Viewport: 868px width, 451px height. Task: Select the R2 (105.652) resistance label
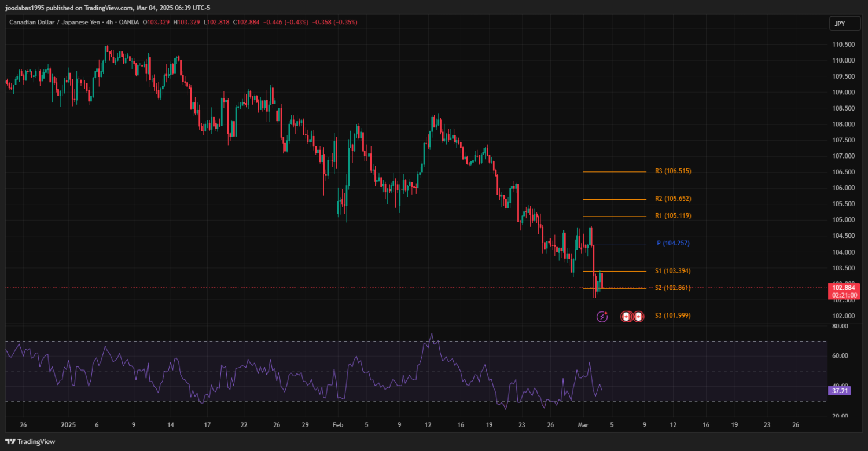click(673, 199)
